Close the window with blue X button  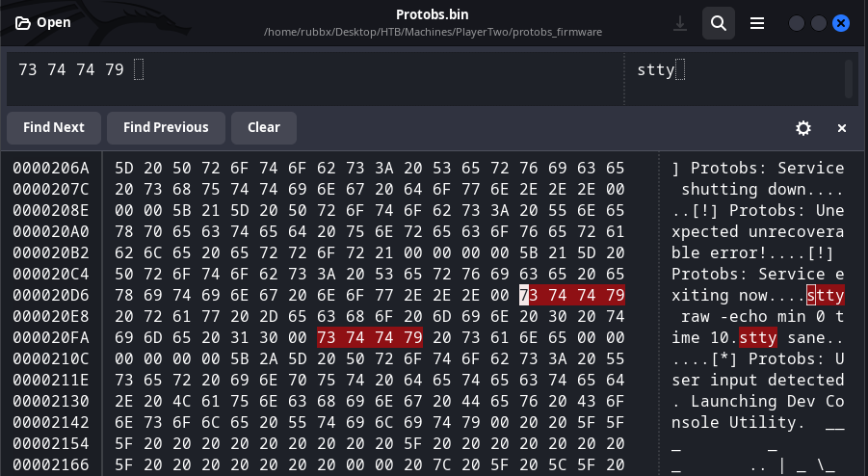tap(842, 22)
